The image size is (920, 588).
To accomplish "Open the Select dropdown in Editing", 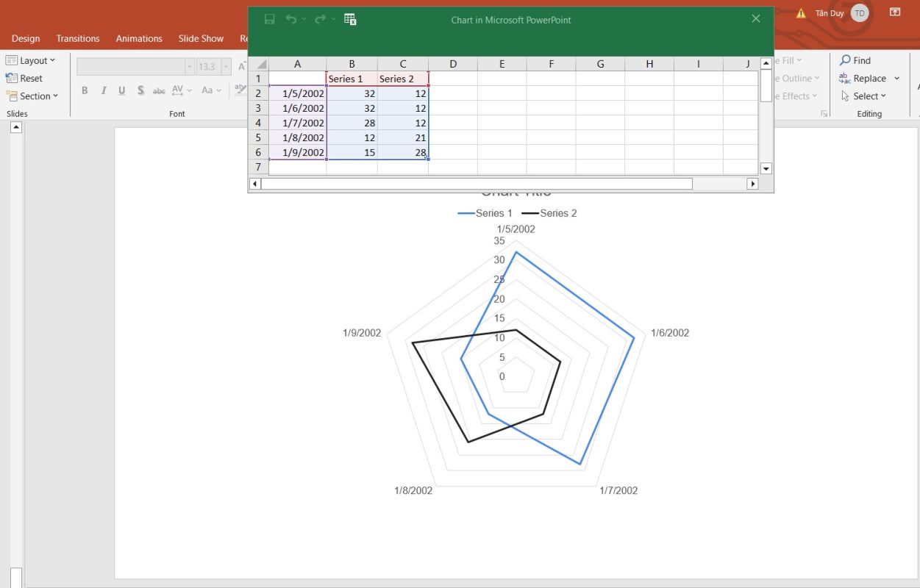I will point(864,96).
